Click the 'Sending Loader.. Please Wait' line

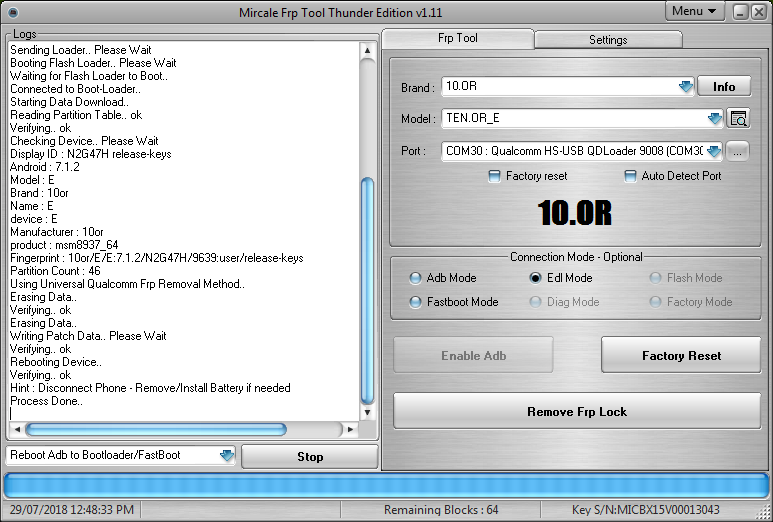click(81, 50)
